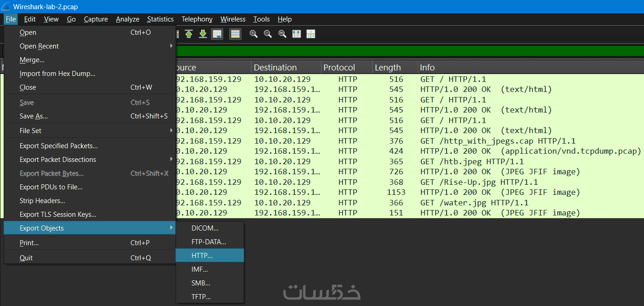Choose Strip Headers... entry
This screenshot has height=306, width=644.
[x=90, y=201]
